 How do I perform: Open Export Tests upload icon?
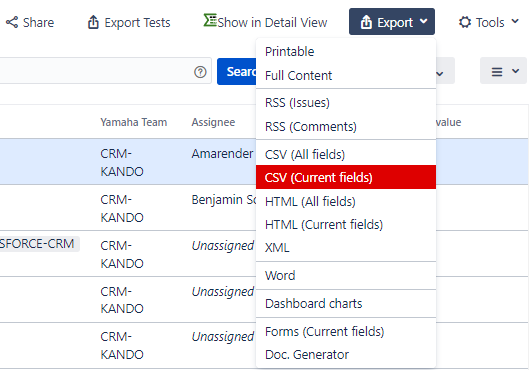(93, 22)
